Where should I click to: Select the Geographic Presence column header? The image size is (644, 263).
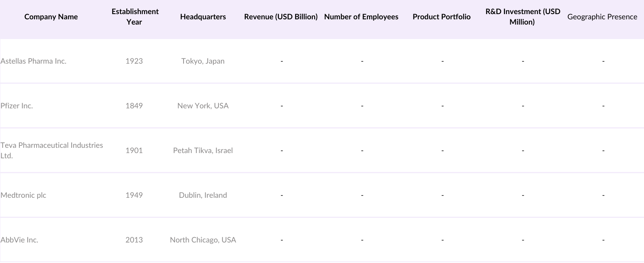click(x=602, y=17)
